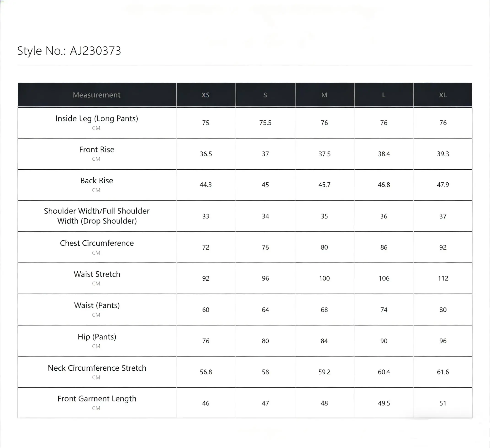Click the M size column header
490x448 pixels.
click(324, 95)
